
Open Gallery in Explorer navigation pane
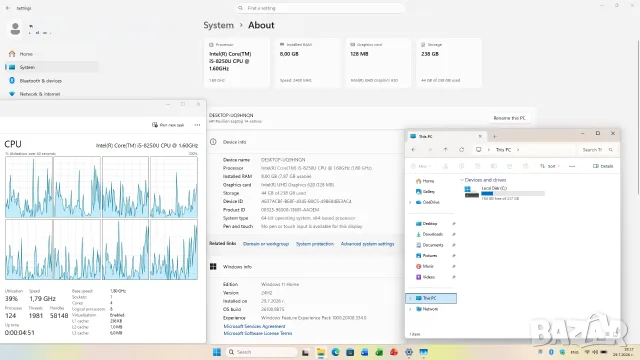click(425, 191)
